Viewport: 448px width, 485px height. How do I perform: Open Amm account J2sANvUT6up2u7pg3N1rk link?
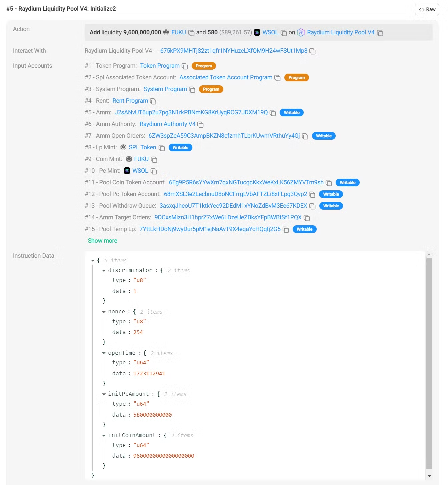[x=191, y=112]
